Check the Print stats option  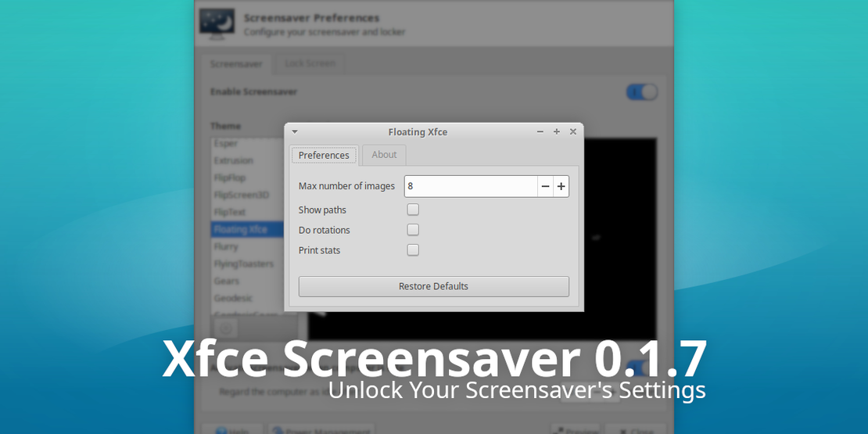(x=413, y=250)
